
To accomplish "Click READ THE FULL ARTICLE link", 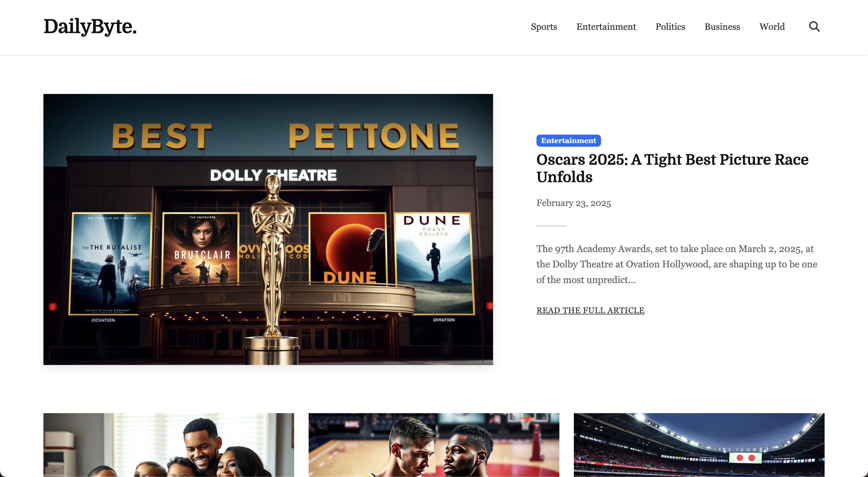I will point(590,310).
